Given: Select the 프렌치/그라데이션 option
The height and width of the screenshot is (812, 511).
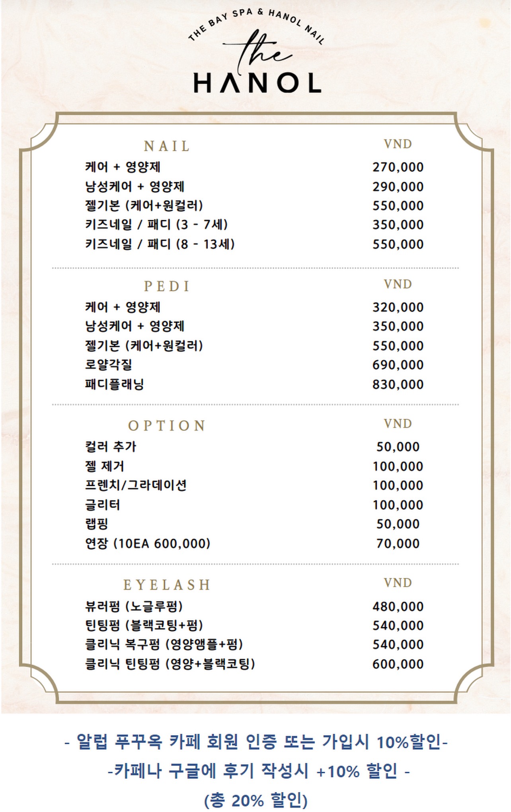Looking at the screenshot, I should [x=254, y=485].
